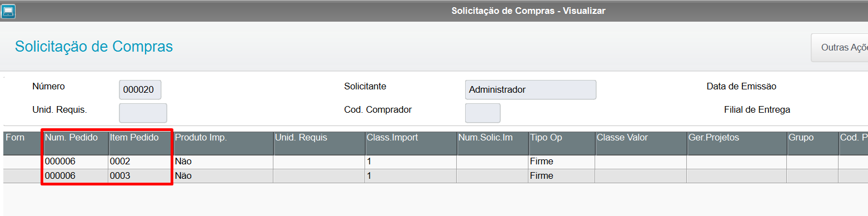
Task: Click the application icon in the title bar
Action: pos(9,11)
